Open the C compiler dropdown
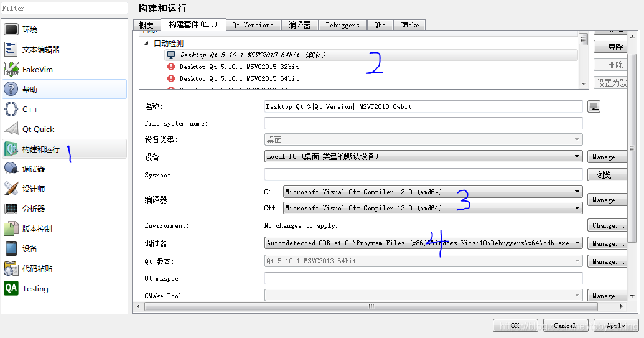644x338 pixels. click(433, 192)
